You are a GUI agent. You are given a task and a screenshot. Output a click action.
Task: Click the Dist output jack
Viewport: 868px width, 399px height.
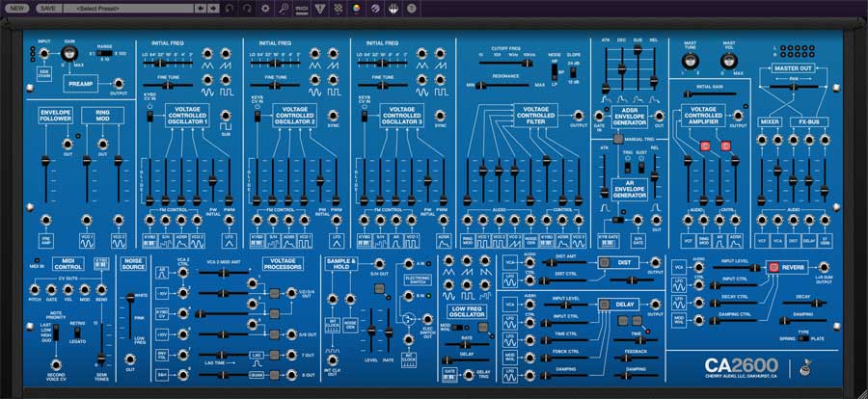(x=656, y=263)
